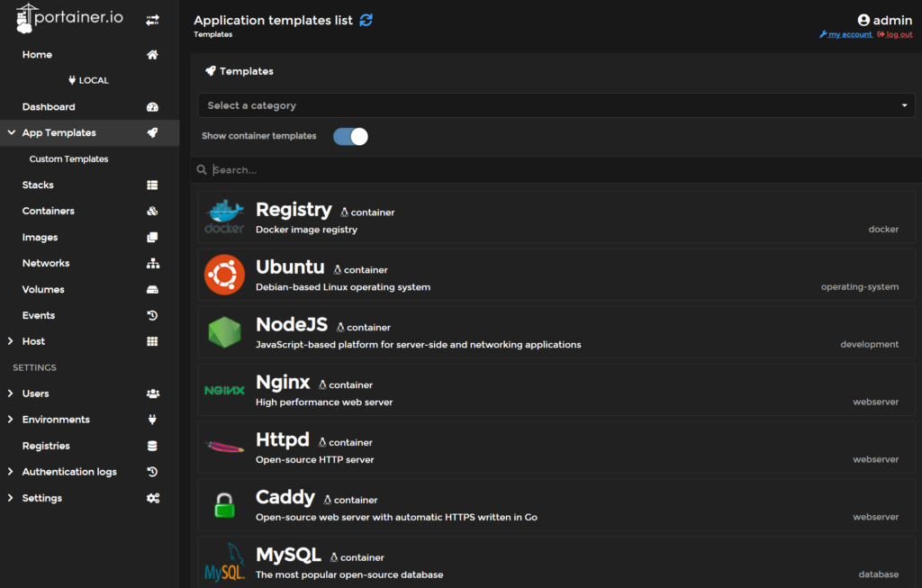Viewport: 922px width, 588px height.
Task: Click the Portainer.io logo
Action: pos(69,18)
